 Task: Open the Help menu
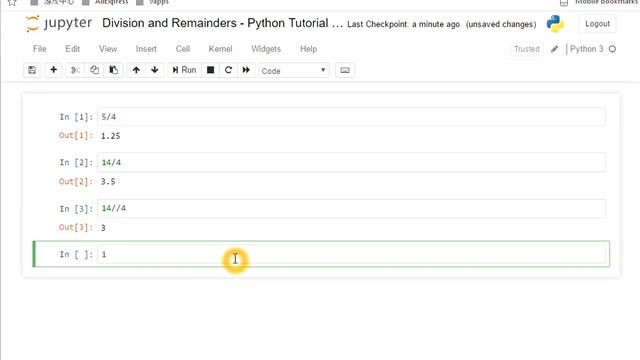point(309,49)
